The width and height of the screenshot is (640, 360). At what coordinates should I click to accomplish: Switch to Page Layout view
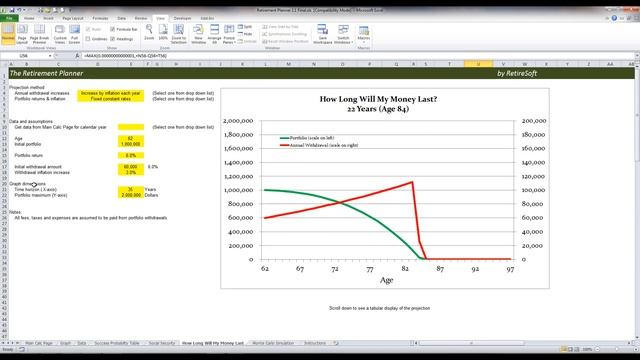coord(22,33)
